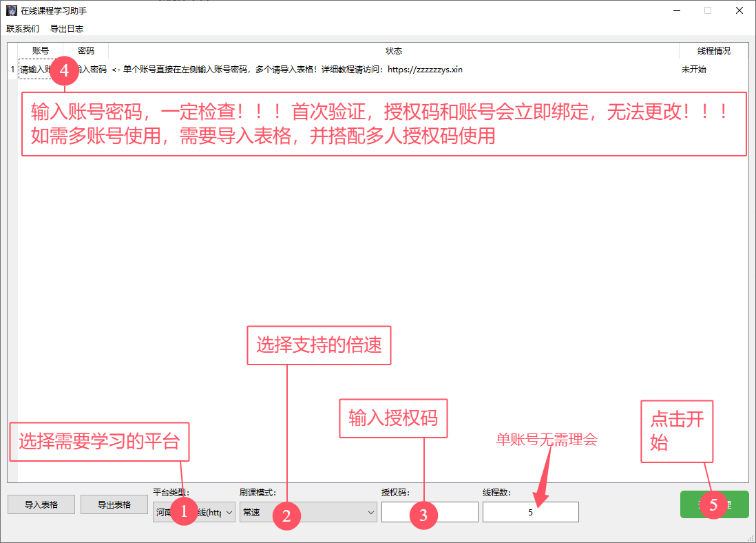Click the app icon in the title bar
This screenshot has width=756, height=543.
pyautogui.click(x=11, y=11)
